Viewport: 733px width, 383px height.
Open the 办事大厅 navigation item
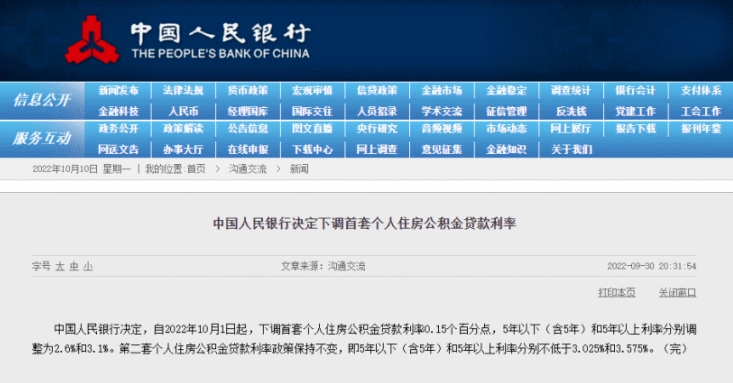pos(183,150)
